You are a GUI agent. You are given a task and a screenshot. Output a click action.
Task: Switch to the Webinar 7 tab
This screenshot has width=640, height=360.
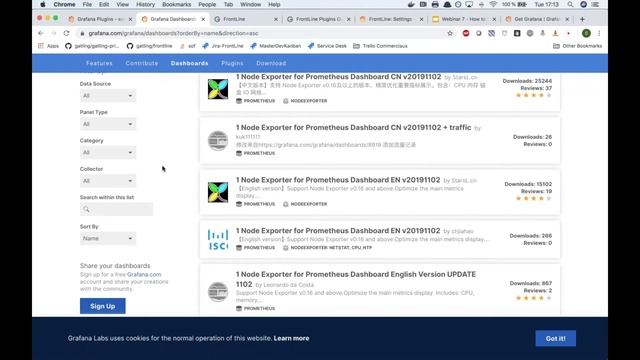[x=464, y=19]
